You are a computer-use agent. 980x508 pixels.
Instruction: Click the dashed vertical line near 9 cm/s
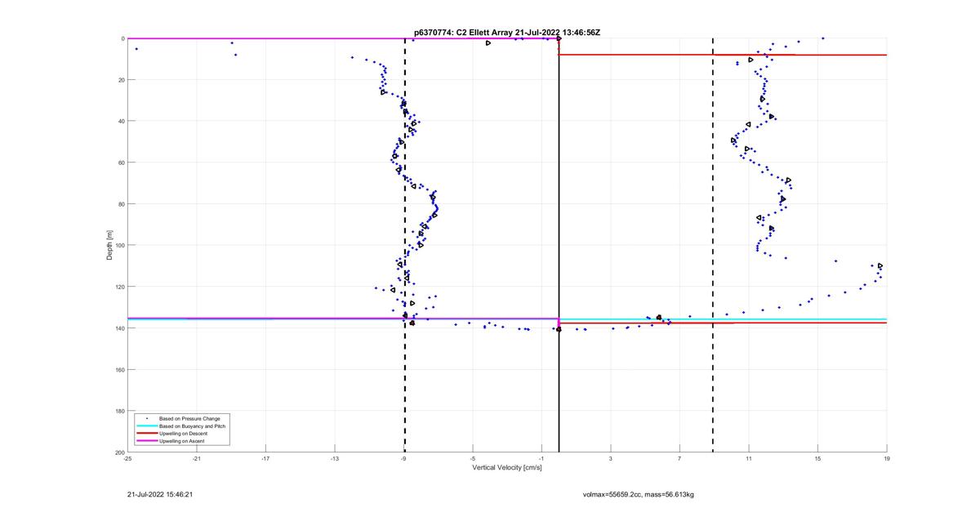pos(713,245)
